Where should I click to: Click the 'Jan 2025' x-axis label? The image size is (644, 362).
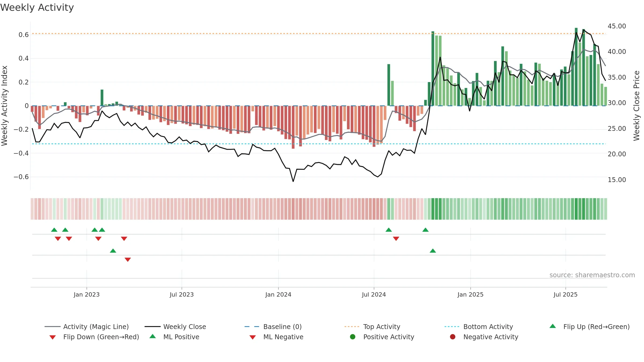tap(470, 294)
